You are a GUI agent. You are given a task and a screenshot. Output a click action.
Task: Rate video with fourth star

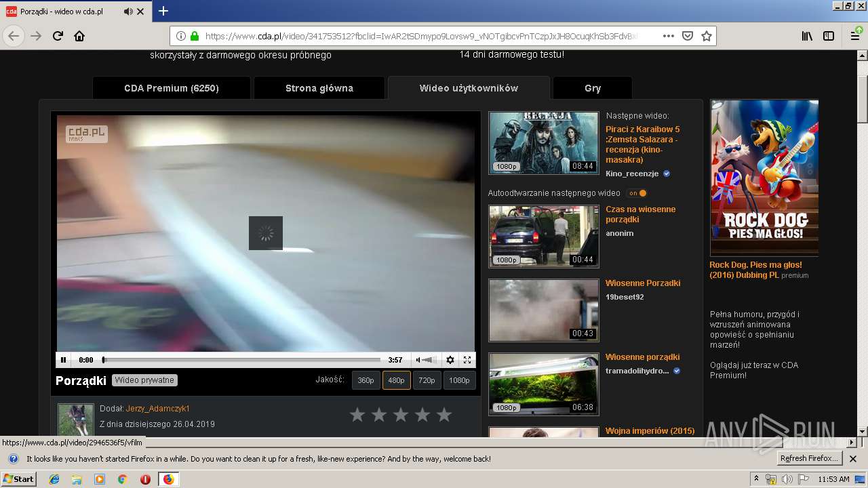click(422, 415)
